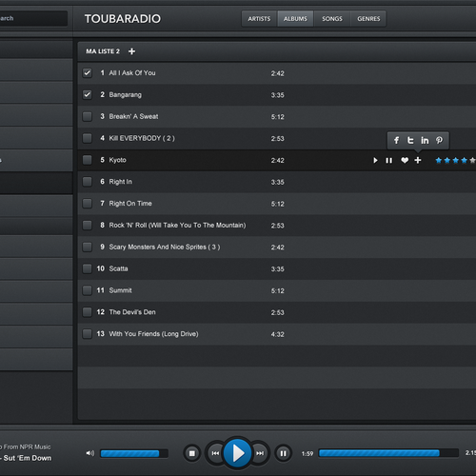Check the Right In checkbox
The image size is (476, 476).
pos(87,182)
